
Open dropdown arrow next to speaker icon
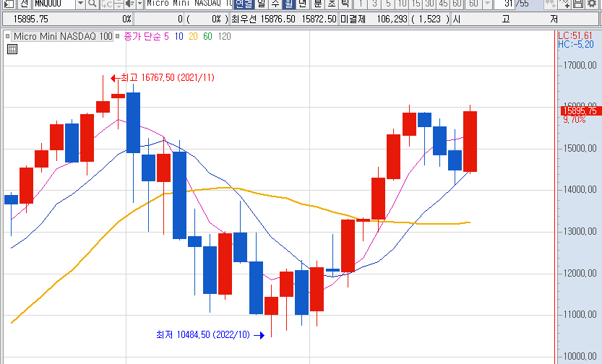[x=138, y=4]
